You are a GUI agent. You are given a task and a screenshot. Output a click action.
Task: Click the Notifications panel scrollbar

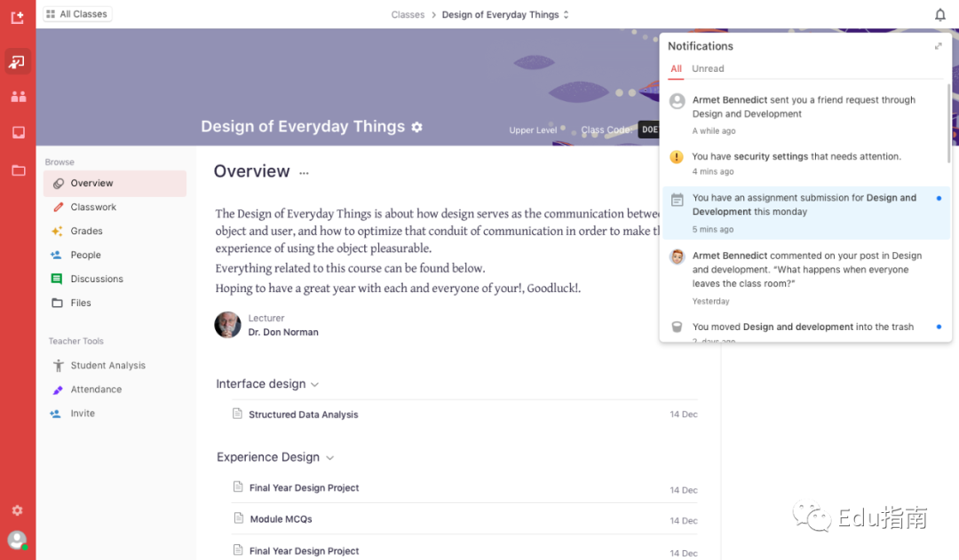949,122
